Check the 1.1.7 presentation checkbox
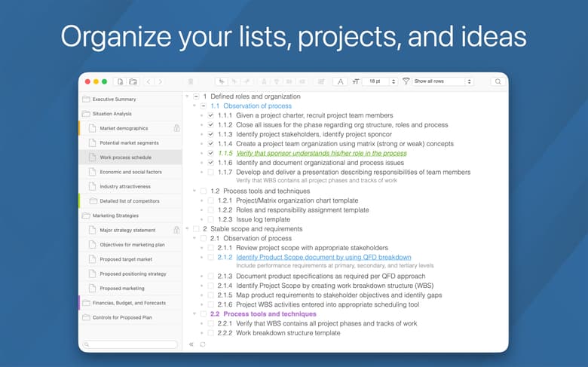Viewport: 588px width, 367px height. click(211, 173)
